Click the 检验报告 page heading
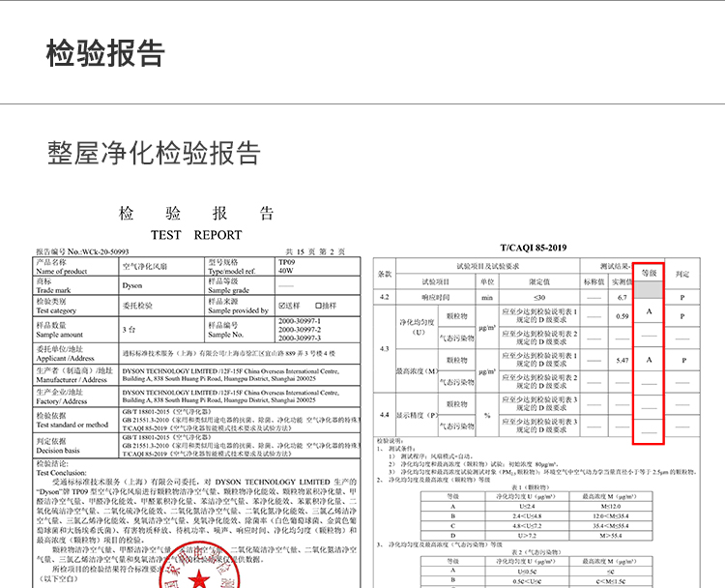The height and width of the screenshot is (588, 725). tap(106, 53)
